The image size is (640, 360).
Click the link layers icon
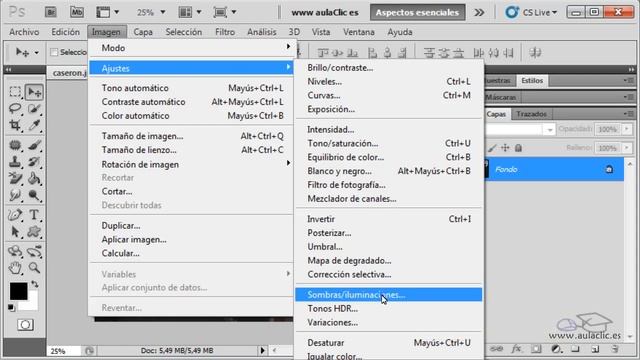click(x=496, y=349)
